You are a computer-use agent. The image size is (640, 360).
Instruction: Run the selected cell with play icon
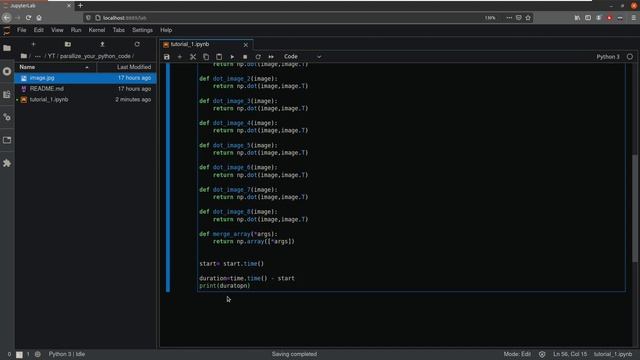232,57
